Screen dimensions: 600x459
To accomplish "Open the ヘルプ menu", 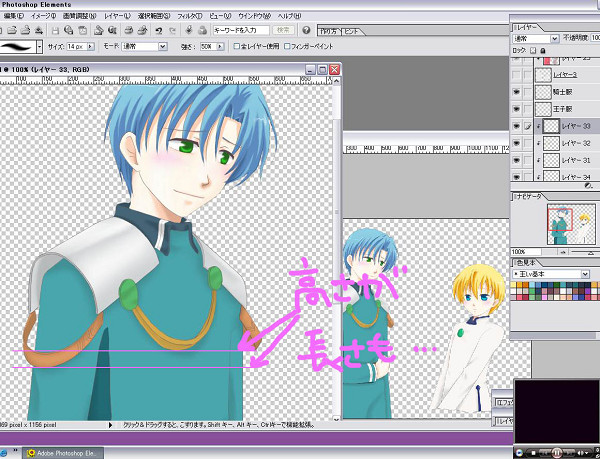I will point(289,16).
